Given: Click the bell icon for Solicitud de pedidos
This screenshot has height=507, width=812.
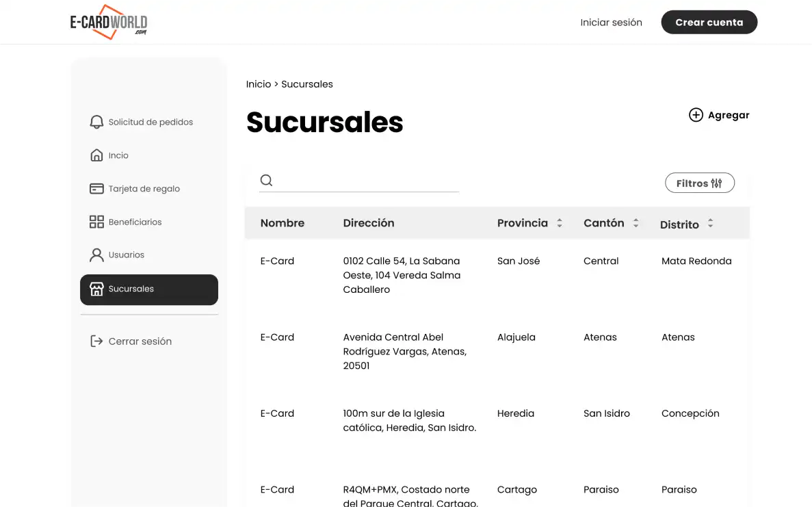Looking at the screenshot, I should coord(96,121).
